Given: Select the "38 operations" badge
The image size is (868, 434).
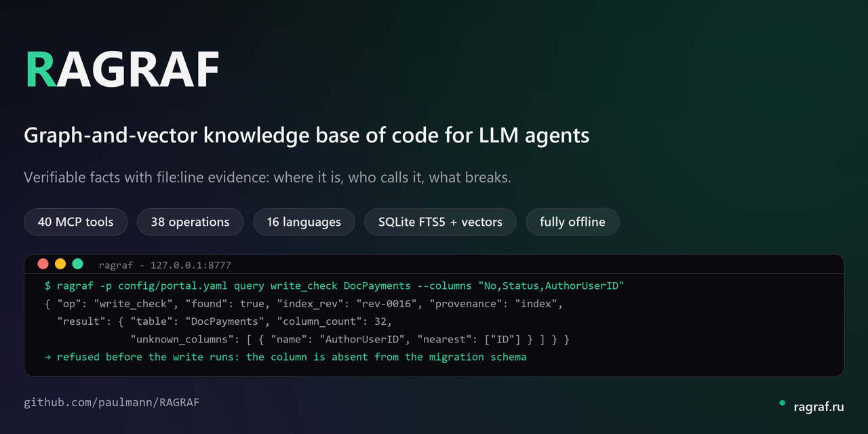Looking at the screenshot, I should [x=190, y=222].
